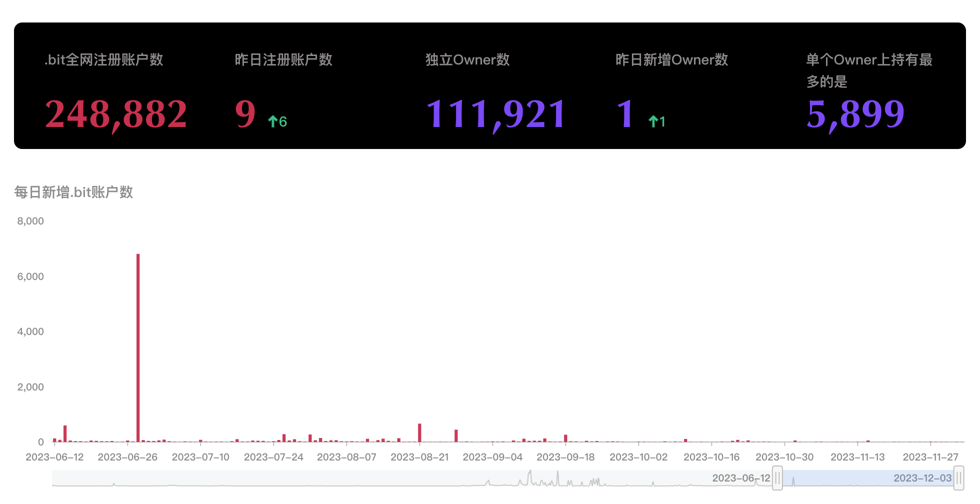Click the 2023-08-07 x-axis label
This screenshot has width=980, height=504.
(x=346, y=457)
